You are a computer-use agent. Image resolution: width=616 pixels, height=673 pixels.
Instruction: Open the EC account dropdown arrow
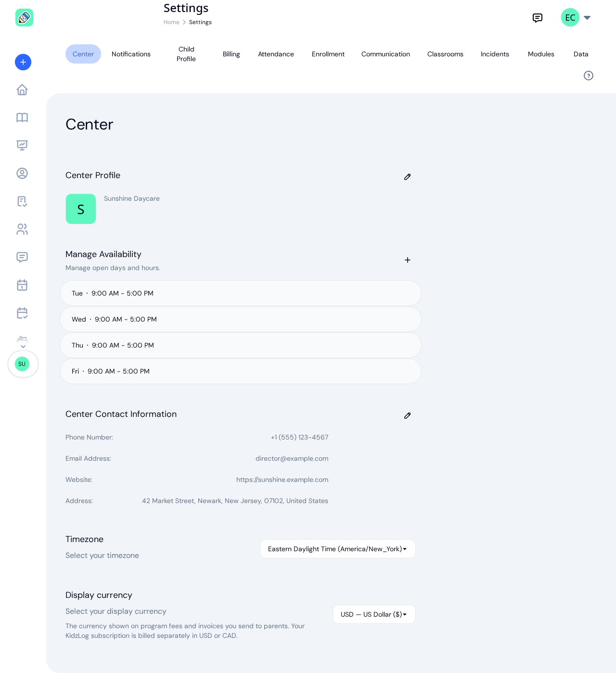(587, 18)
